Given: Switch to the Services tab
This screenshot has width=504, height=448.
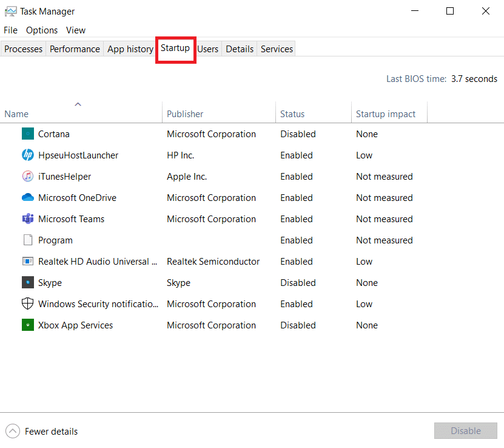Looking at the screenshot, I should pyautogui.click(x=277, y=49).
